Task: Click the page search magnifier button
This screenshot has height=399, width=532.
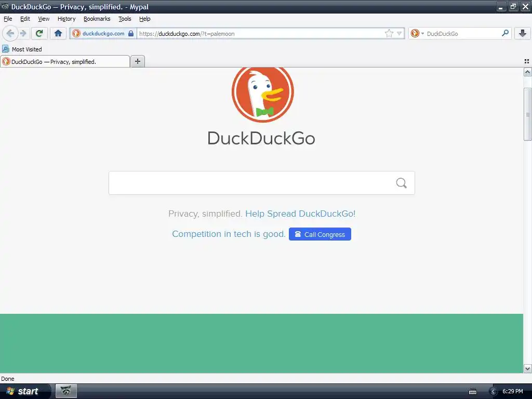Action: [402, 183]
